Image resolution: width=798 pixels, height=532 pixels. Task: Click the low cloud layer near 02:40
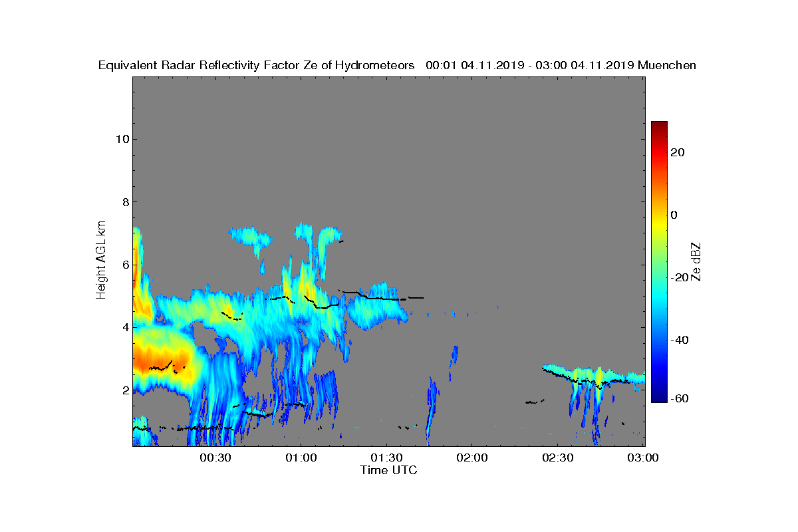[x=594, y=376]
